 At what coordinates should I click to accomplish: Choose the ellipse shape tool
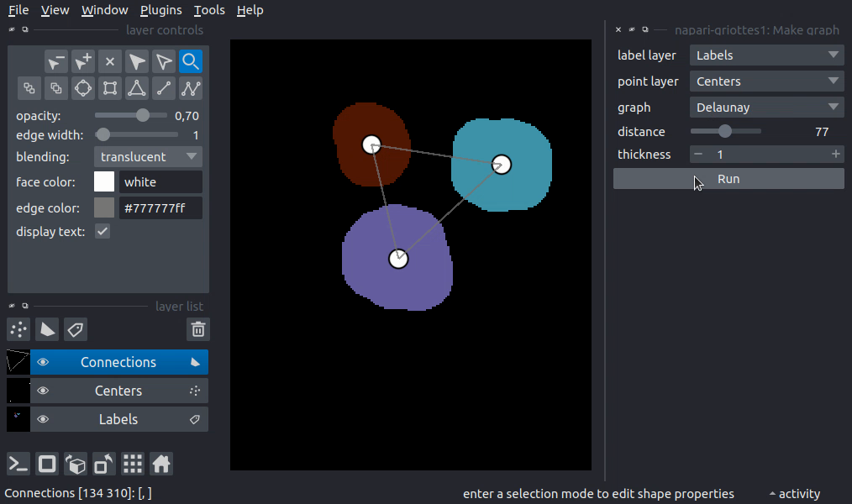pos(83,88)
